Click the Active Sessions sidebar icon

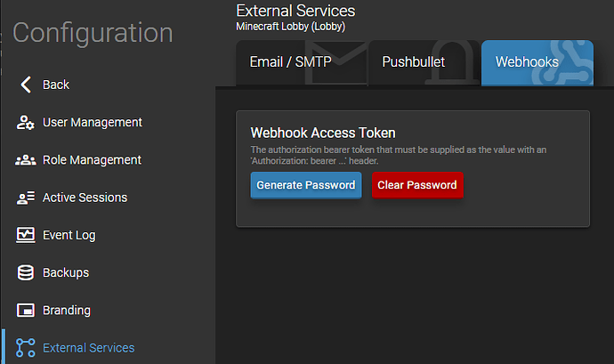pyautogui.click(x=26, y=198)
